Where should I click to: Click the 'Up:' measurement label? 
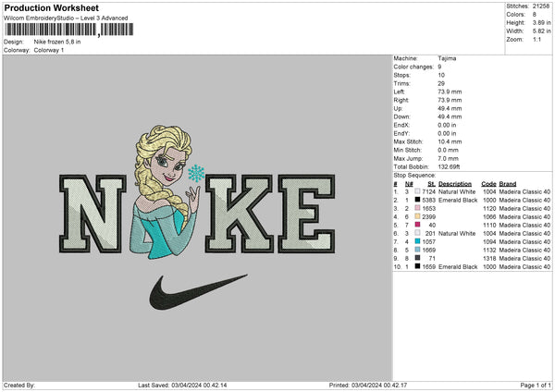(398, 108)
